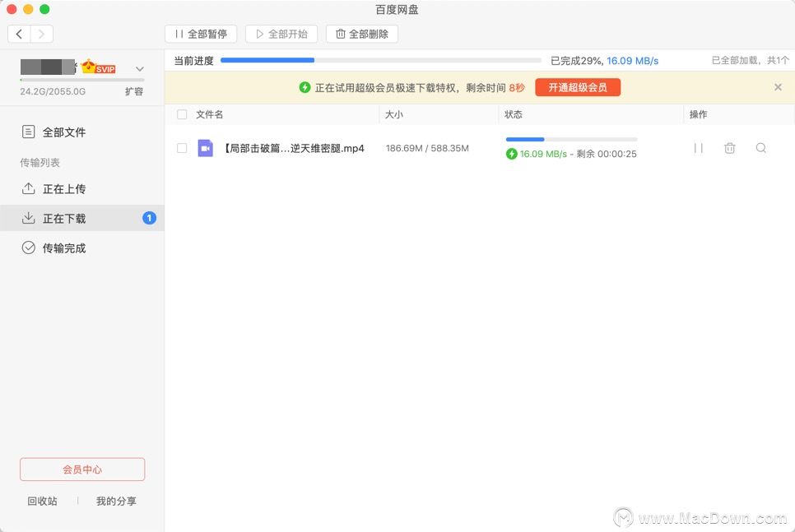Delete the mp4 download with trash icon
Viewport: 795px width, 532px height.
pos(730,148)
